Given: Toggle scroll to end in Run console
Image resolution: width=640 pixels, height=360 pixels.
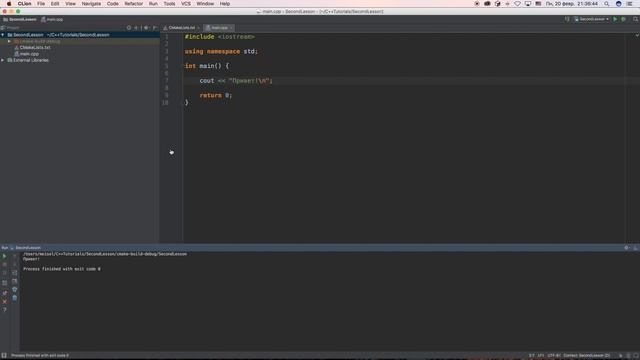Looking at the screenshot, I should pyautogui.click(x=15, y=281).
